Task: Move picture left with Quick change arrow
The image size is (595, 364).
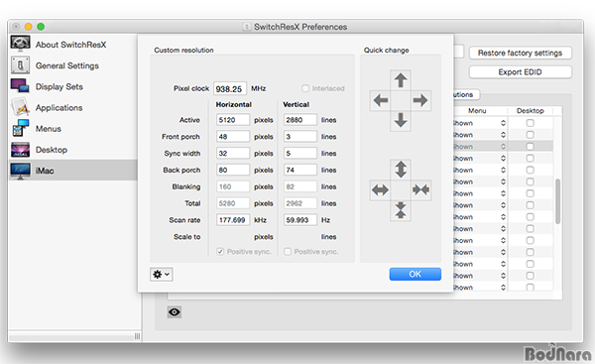Action: (380, 100)
